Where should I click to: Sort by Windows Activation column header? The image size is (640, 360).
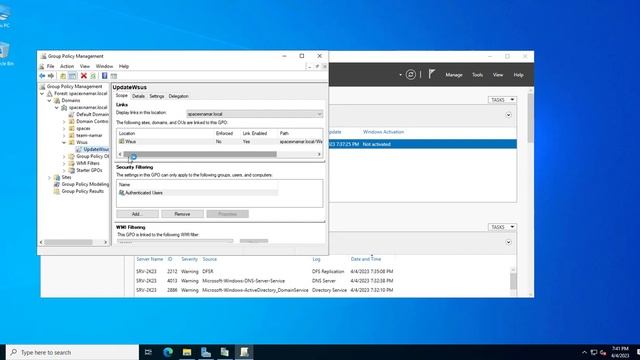(x=383, y=132)
